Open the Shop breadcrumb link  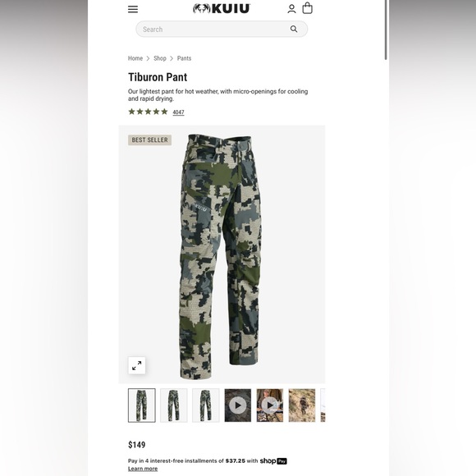pos(160,58)
